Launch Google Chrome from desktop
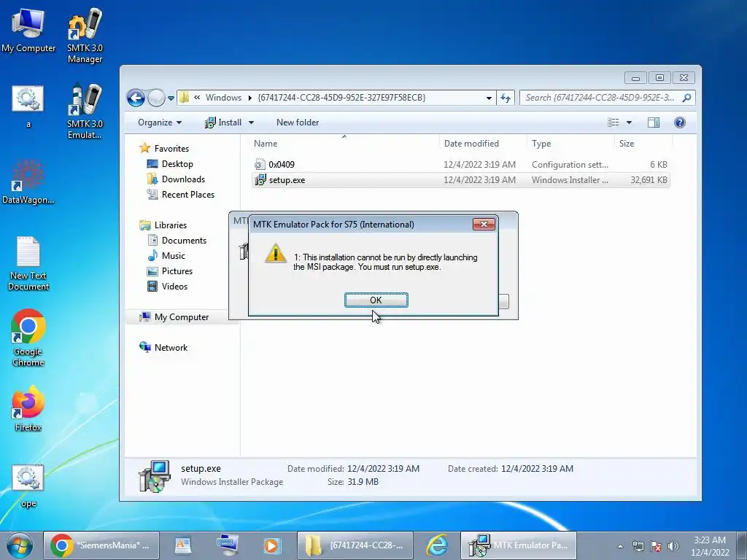Image resolution: width=747 pixels, height=560 pixels. click(x=28, y=338)
